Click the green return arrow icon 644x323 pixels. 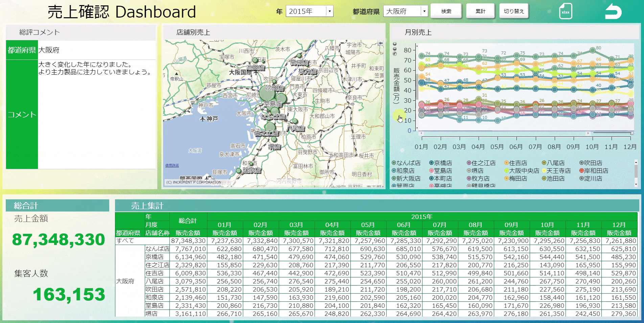point(613,12)
